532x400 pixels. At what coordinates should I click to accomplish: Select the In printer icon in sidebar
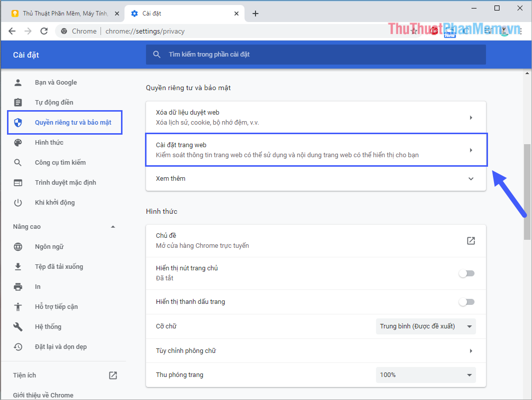18,286
